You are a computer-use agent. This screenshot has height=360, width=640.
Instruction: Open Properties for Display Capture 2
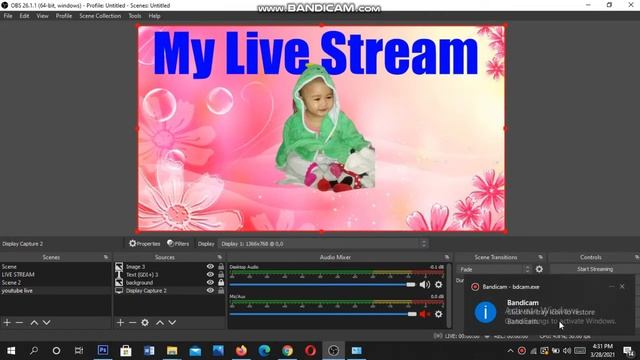click(145, 244)
